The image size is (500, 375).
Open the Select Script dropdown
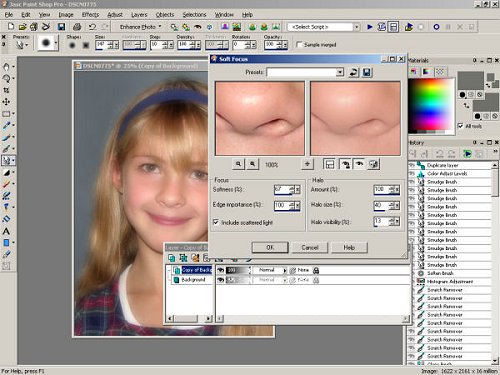point(356,27)
